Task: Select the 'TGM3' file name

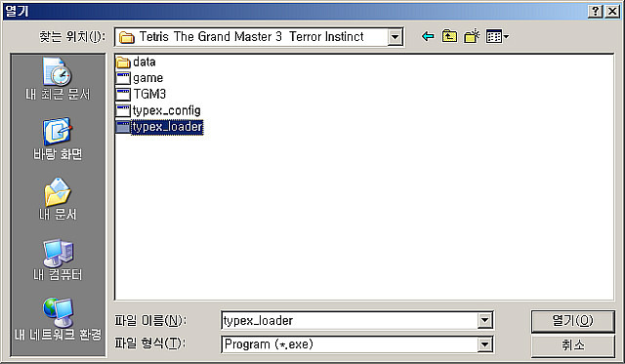Action: (149, 95)
